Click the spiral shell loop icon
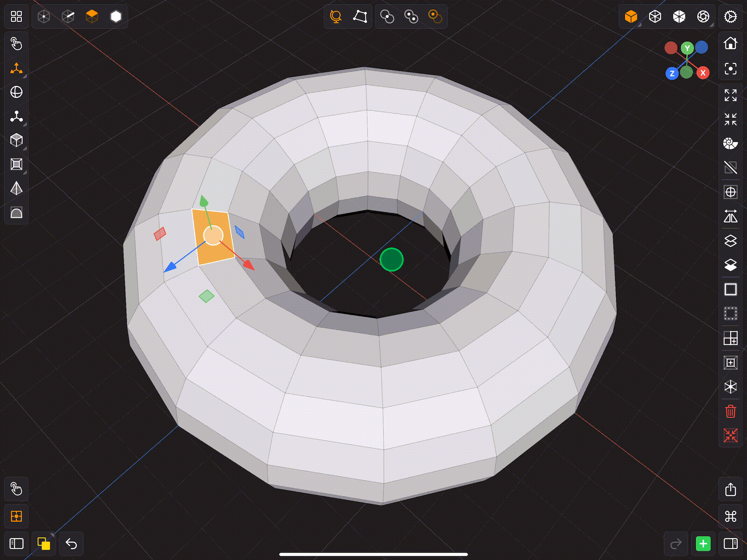Viewport: 747px width, 560px height. 731,143
